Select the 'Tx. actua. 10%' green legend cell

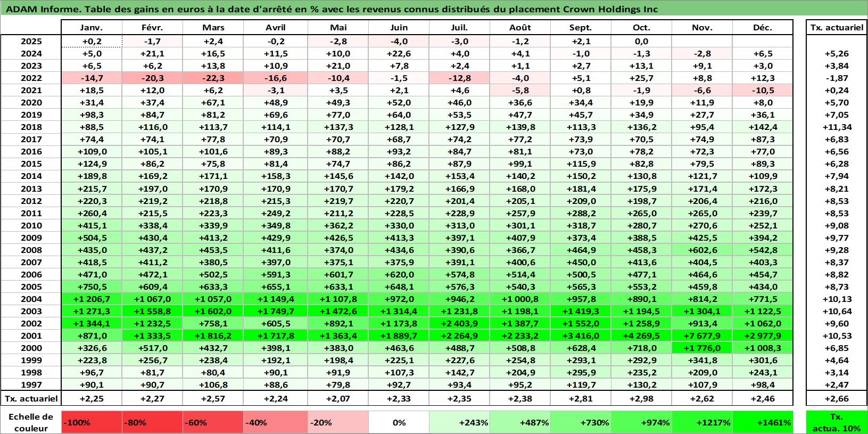tap(837, 422)
